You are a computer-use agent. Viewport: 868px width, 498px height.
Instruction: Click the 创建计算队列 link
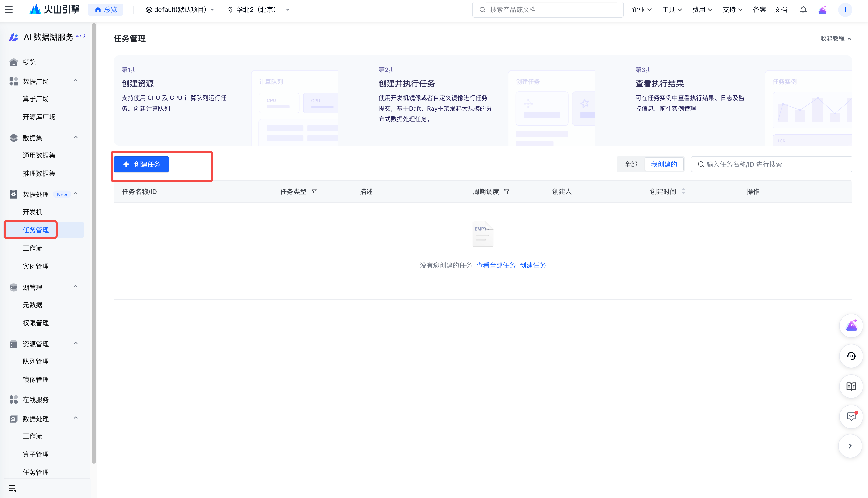152,109
